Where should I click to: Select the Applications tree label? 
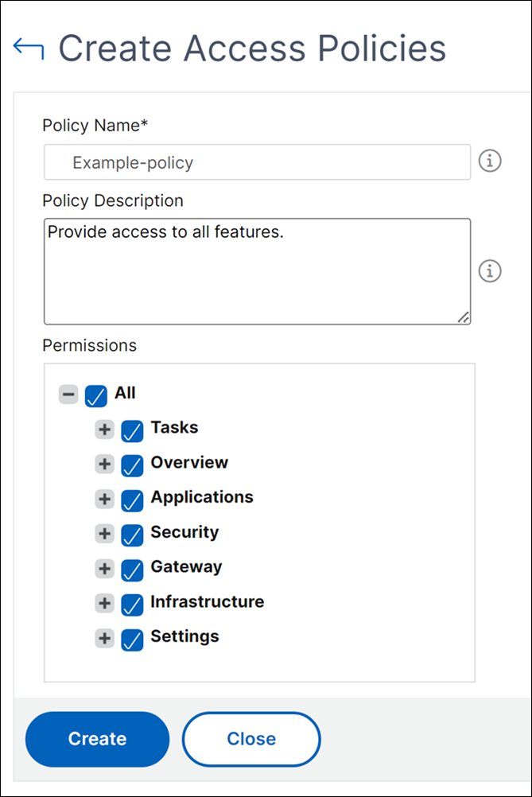[202, 498]
